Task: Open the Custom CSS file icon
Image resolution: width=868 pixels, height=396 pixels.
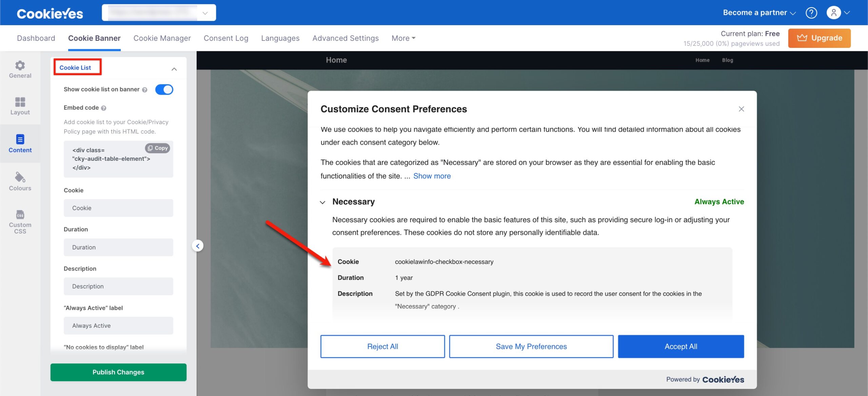Action: click(x=20, y=214)
